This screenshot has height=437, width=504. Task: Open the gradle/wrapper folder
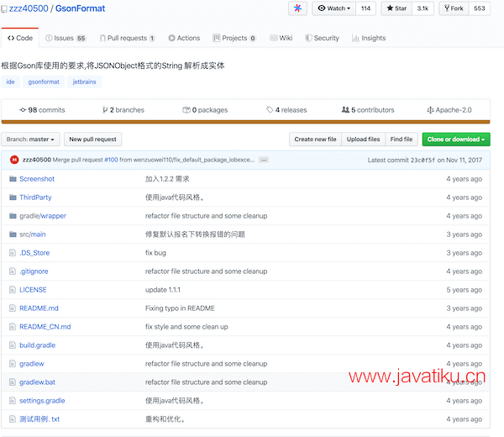(x=43, y=216)
